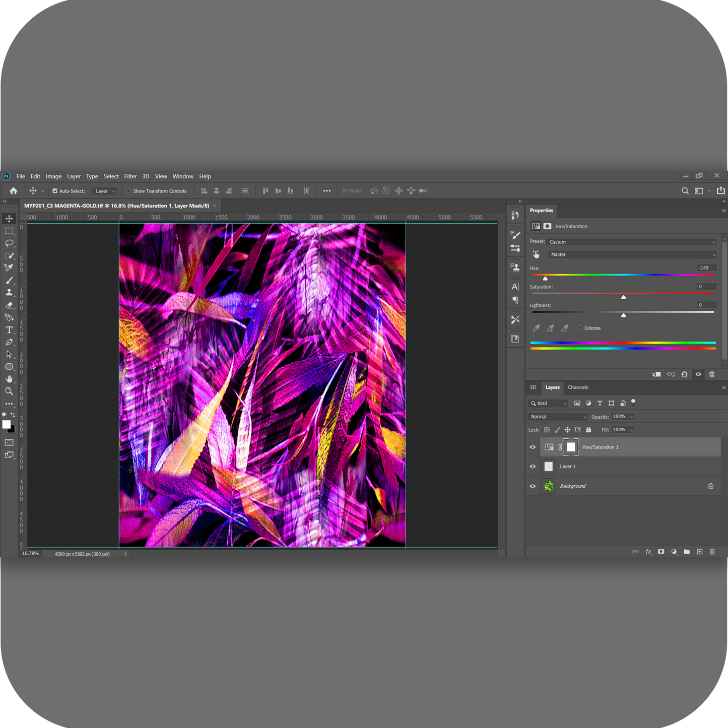
Task: Open the Search icon in the options bar
Action: click(685, 191)
